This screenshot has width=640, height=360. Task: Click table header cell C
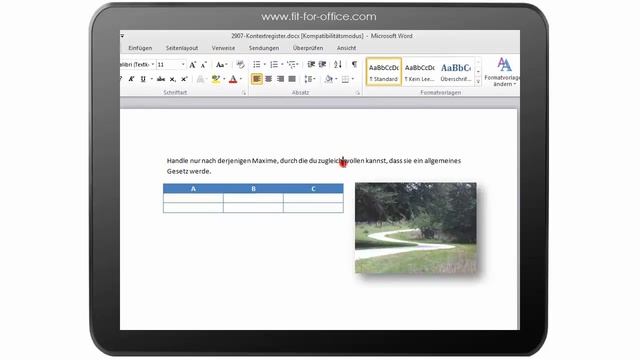coord(313,189)
